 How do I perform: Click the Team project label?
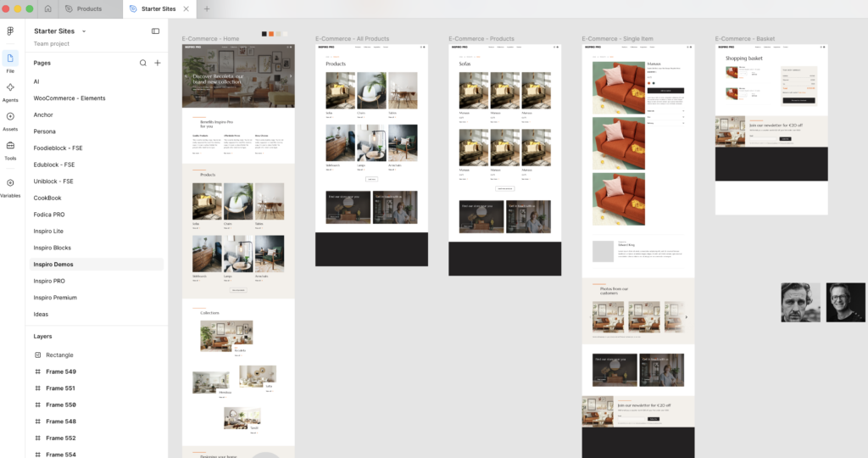pyautogui.click(x=52, y=44)
